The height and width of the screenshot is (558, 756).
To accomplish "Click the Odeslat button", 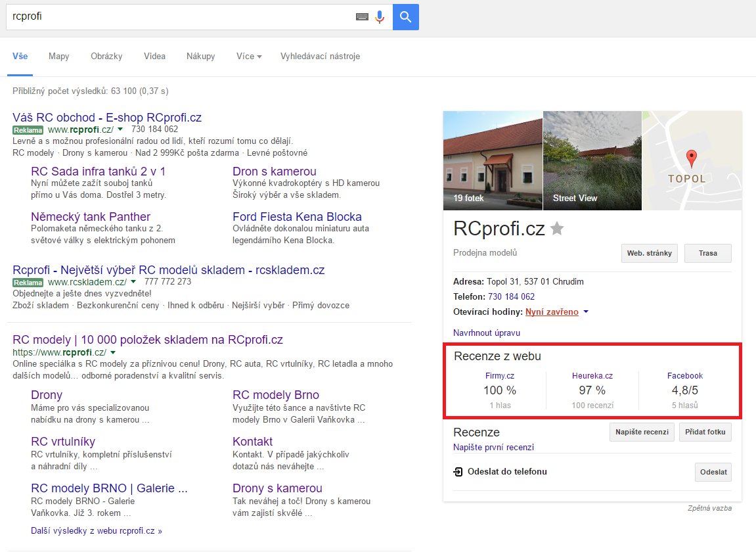I will click(713, 472).
